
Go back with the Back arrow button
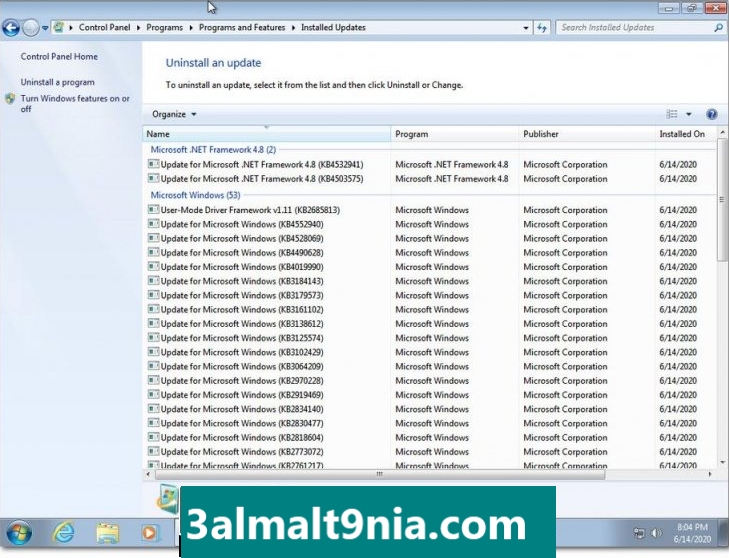click(11, 28)
